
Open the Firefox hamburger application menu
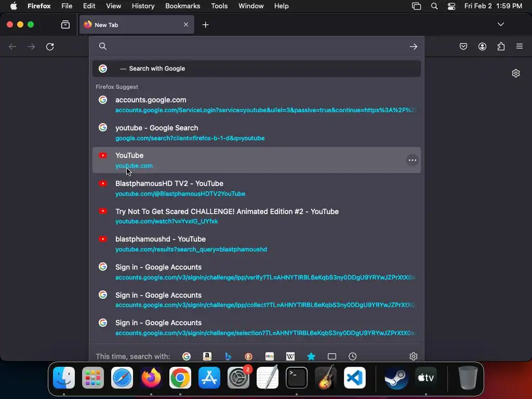[520, 46]
